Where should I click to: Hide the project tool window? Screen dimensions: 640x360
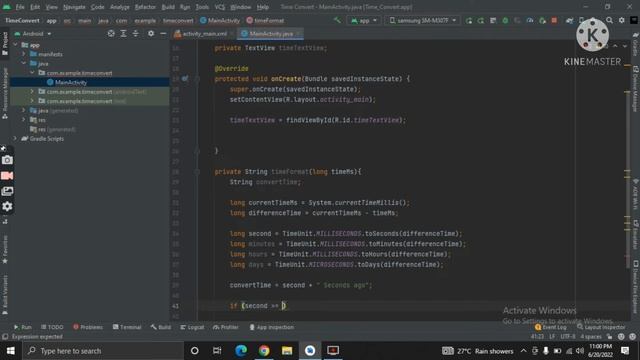[163, 33]
